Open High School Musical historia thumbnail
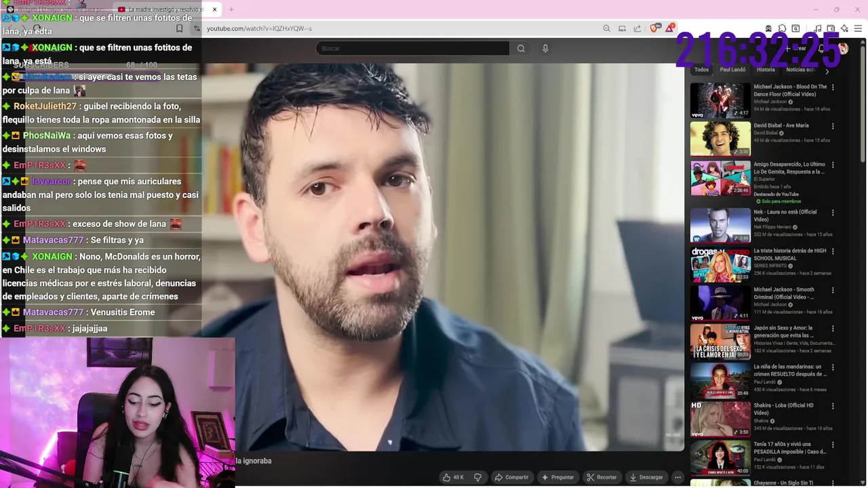868x488 pixels. [720, 264]
